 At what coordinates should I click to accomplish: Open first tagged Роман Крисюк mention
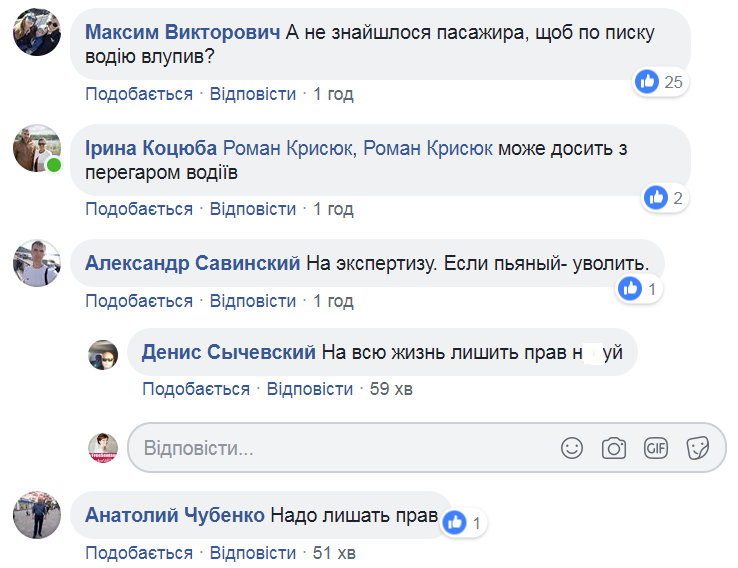(288, 148)
